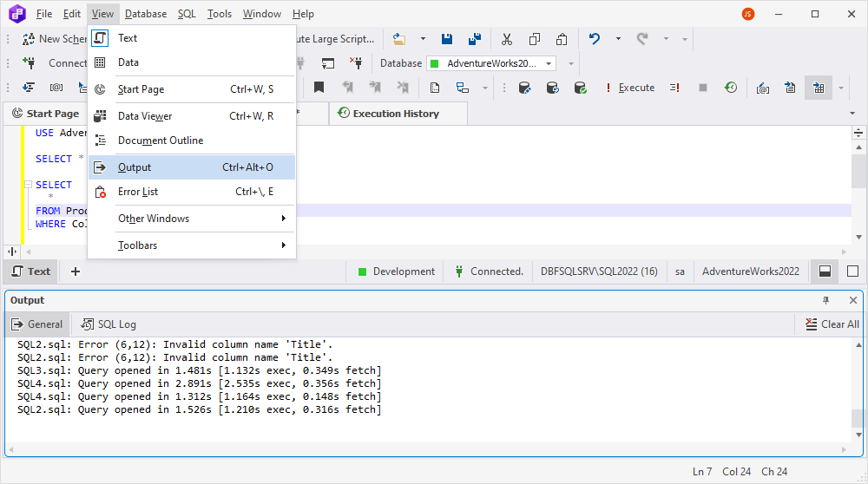
Task: Click the Redo arrow icon
Action: 642,39
